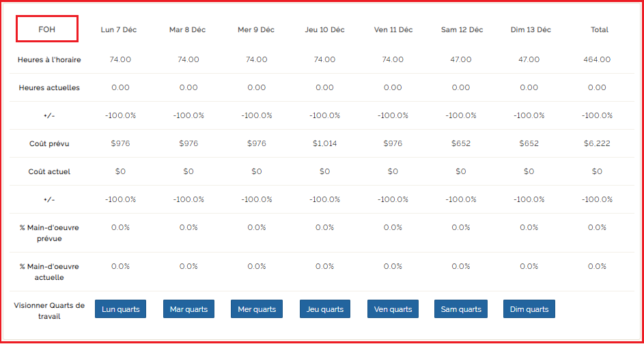Select the $6,222 total planned cost

click(x=597, y=143)
